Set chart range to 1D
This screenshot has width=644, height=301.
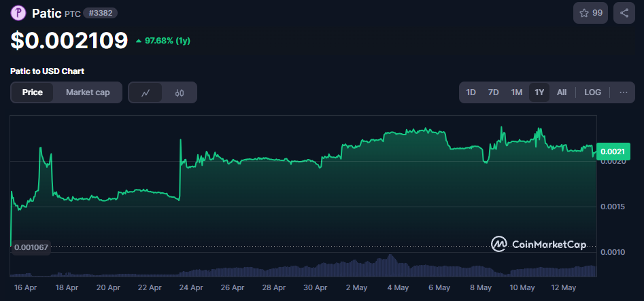(x=471, y=92)
